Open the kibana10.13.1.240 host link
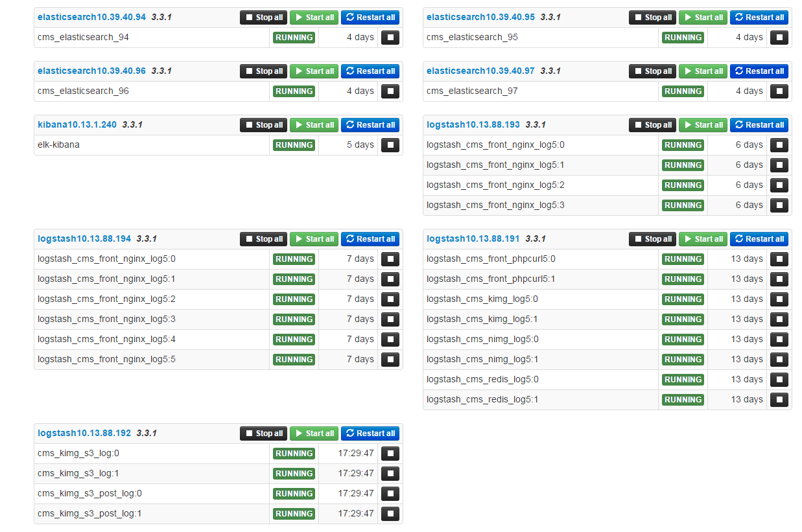 77,124
